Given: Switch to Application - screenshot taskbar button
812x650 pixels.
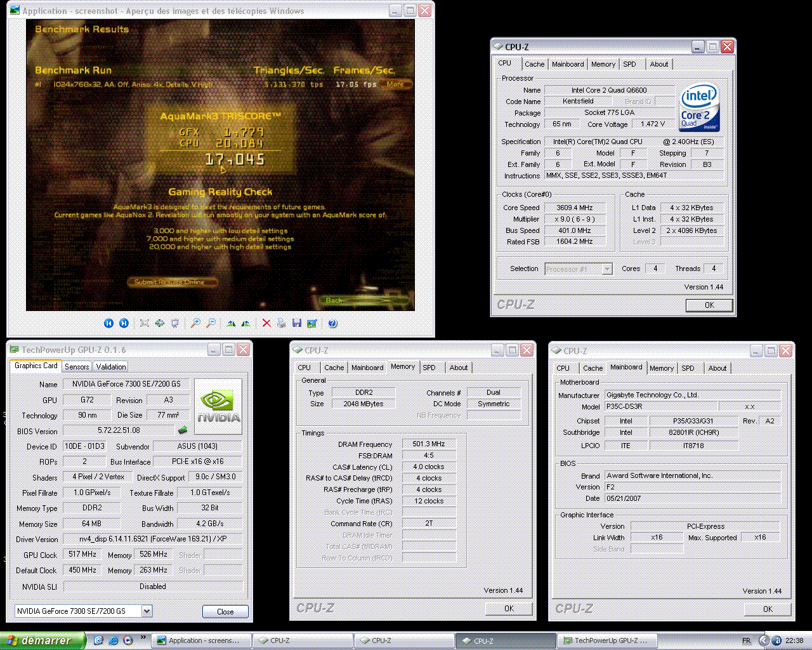Looking at the screenshot, I should [x=202, y=640].
